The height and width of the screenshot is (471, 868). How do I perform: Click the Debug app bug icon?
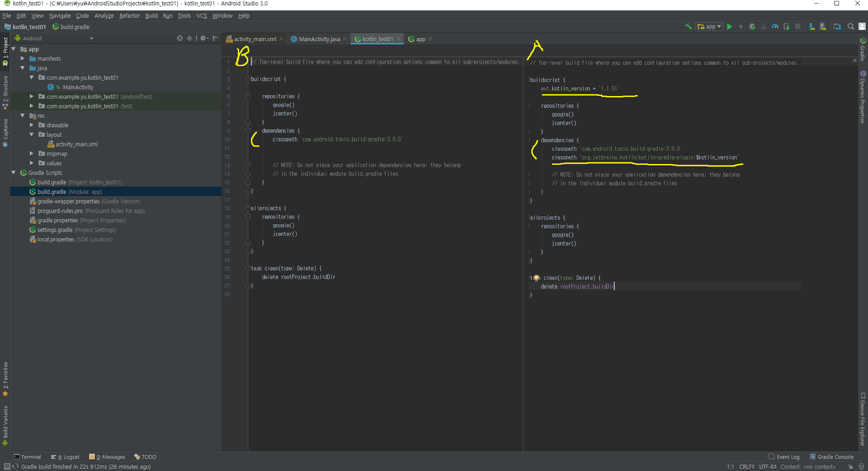tap(752, 27)
